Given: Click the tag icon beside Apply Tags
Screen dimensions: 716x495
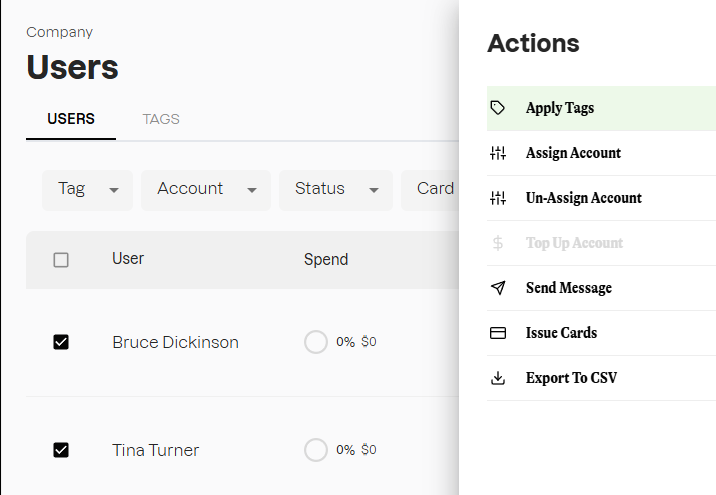Looking at the screenshot, I should [498, 108].
